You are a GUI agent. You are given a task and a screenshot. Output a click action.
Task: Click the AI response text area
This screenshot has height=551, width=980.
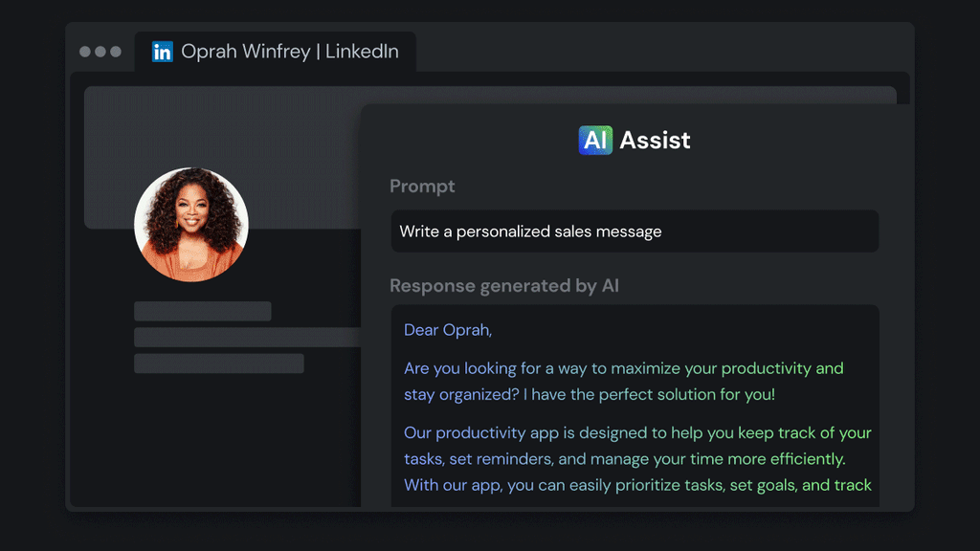pos(635,407)
